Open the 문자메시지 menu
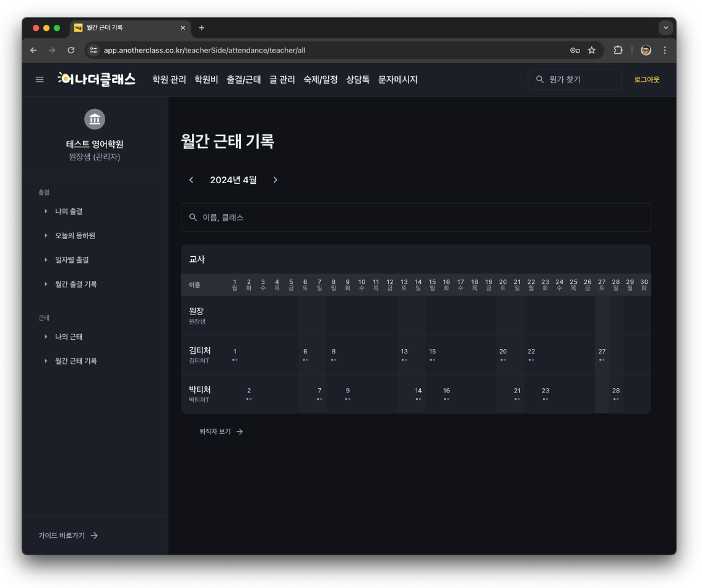This screenshot has width=702, height=588. point(397,79)
